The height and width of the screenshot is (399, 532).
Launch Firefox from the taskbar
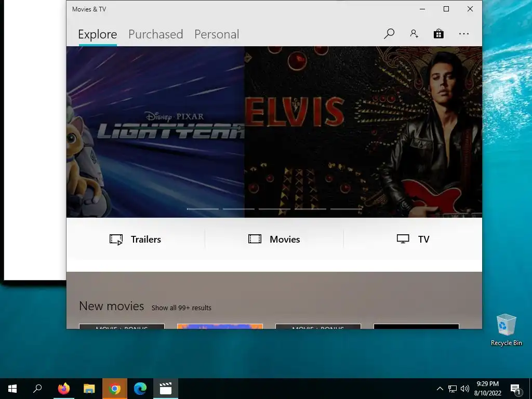tap(64, 389)
